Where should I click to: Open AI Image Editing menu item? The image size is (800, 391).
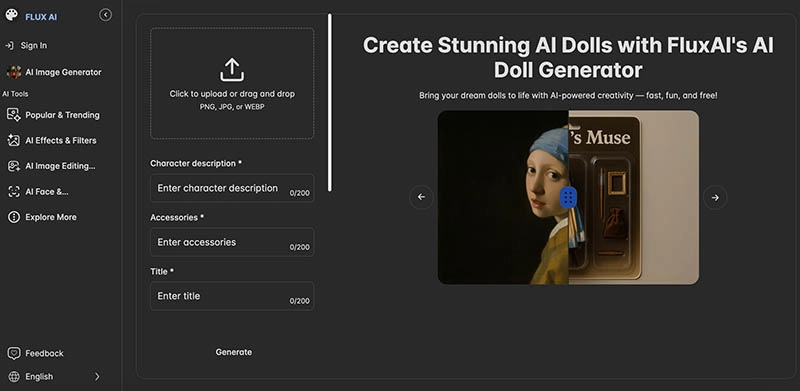pos(60,166)
